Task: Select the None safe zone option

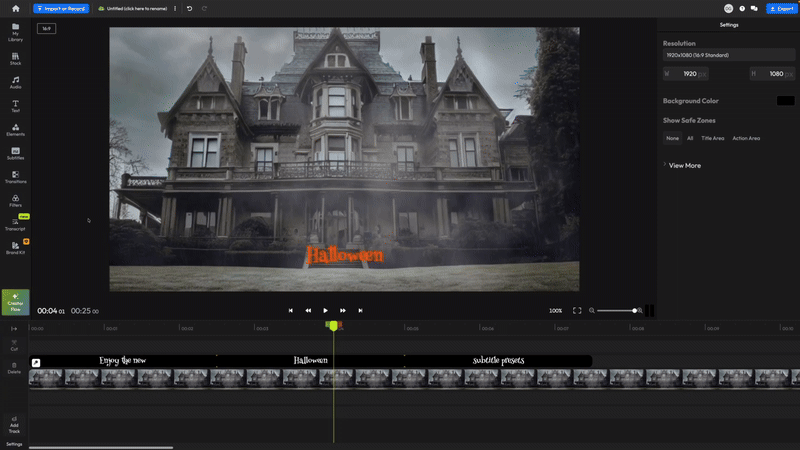Action: [x=673, y=138]
